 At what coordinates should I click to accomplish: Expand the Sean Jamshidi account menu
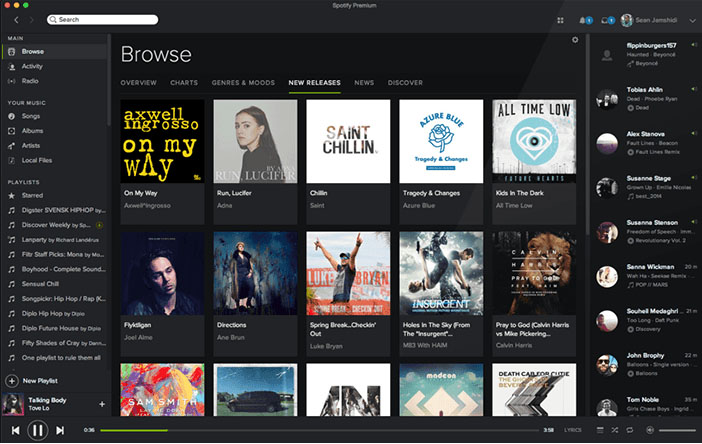[x=692, y=21]
